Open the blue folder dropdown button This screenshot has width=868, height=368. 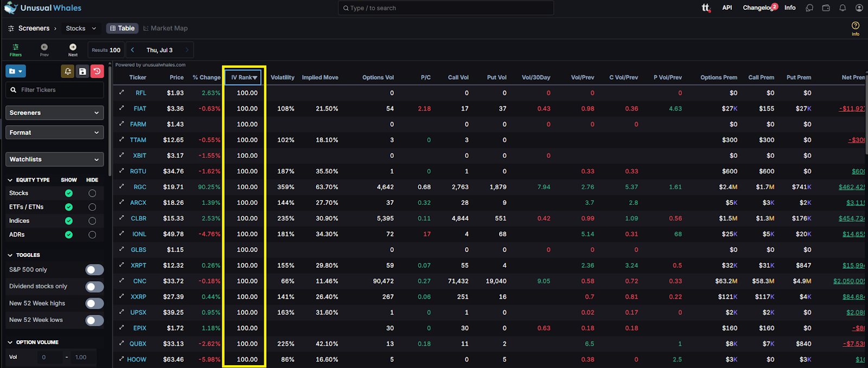coord(16,71)
